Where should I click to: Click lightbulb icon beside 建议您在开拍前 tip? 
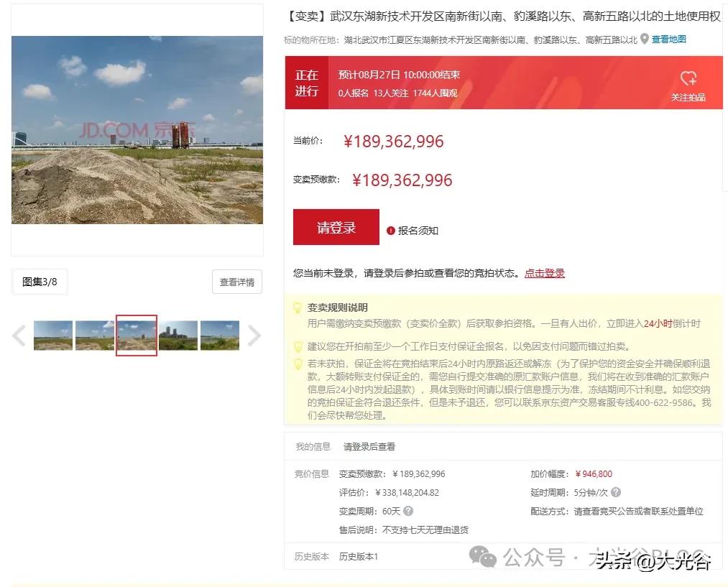click(x=297, y=346)
